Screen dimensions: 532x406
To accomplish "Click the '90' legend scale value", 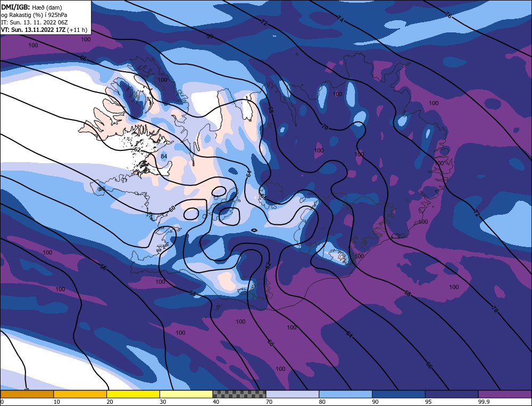I will click(x=375, y=402).
